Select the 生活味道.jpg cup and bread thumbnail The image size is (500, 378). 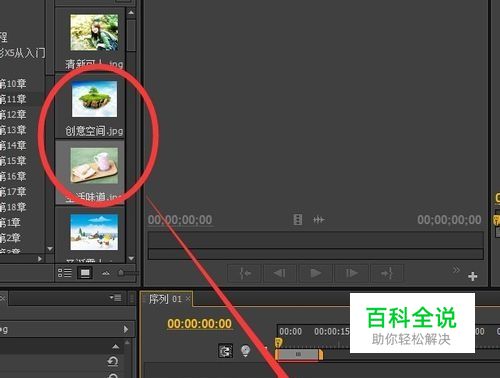tap(94, 166)
